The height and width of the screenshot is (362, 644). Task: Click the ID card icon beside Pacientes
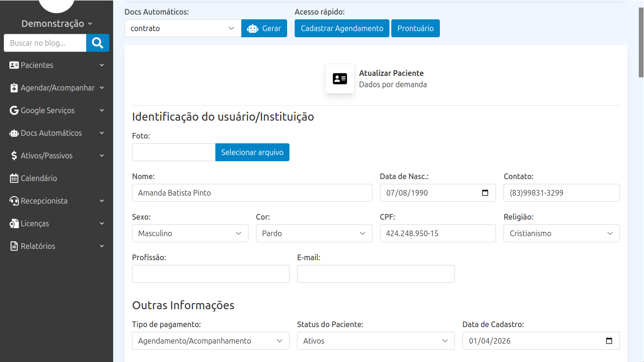click(14, 65)
